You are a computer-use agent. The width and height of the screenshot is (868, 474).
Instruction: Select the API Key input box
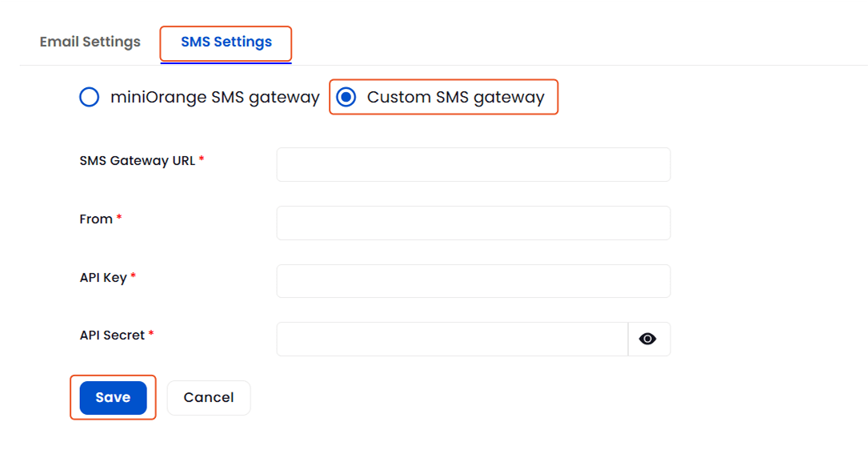click(x=473, y=280)
